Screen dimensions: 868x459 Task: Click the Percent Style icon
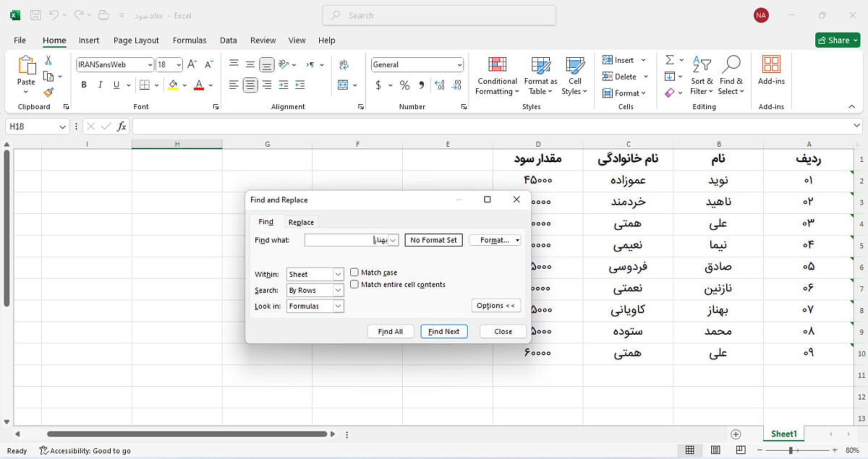point(405,85)
